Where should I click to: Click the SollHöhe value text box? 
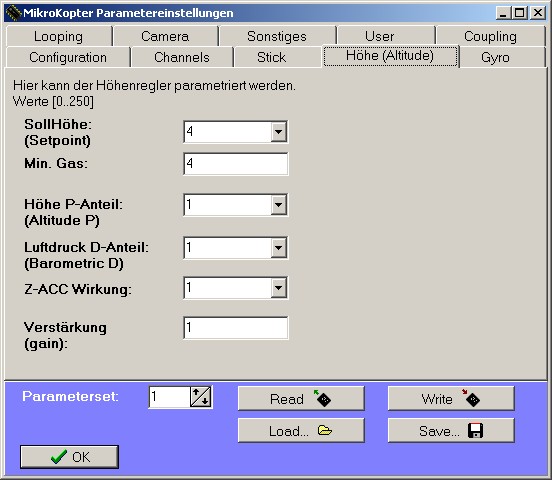[227, 132]
